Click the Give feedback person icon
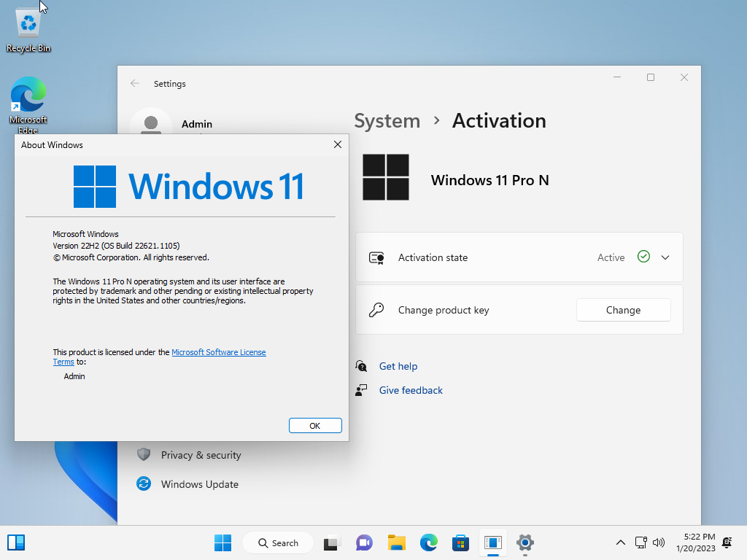 361,391
